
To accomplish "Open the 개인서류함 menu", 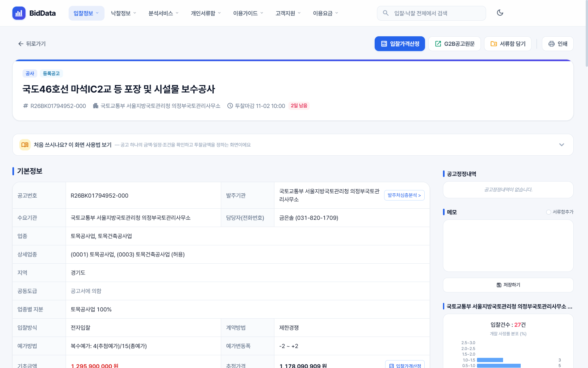I will pos(206,13).
